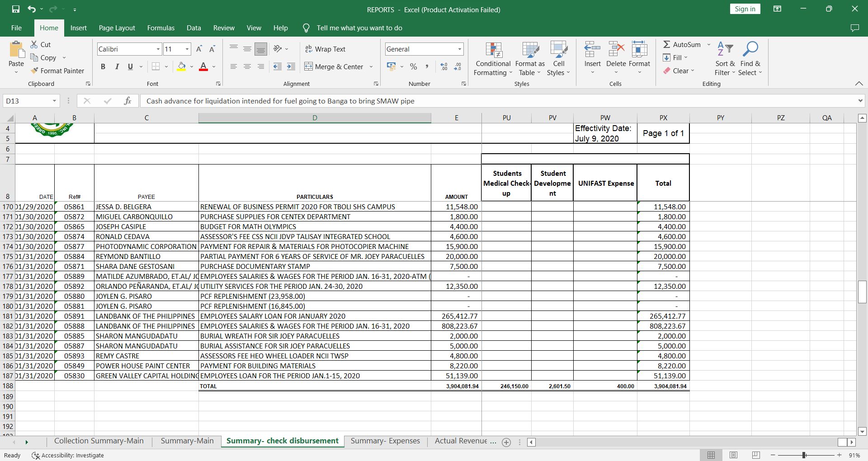Click the Insert Function fx icon
The height and width of the screenshot is (461, 868).
(x=127, y=101)
